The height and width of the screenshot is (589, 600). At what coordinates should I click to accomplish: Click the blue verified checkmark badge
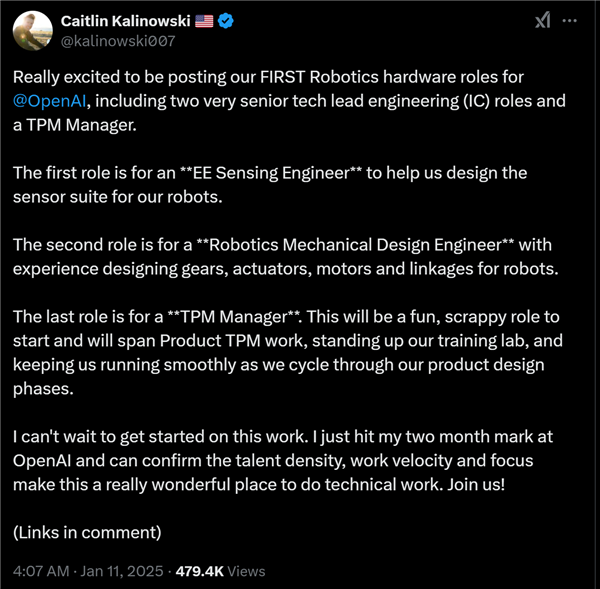tap(226, 21)
